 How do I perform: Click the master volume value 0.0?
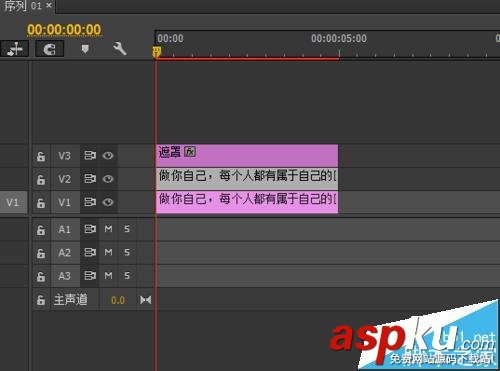tap(118, 300)
